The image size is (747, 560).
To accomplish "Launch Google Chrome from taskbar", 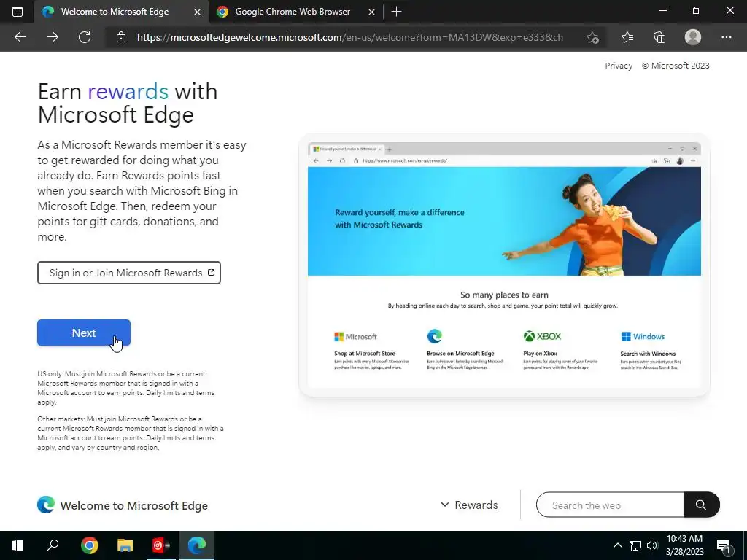I will click(x=90, y=545).
